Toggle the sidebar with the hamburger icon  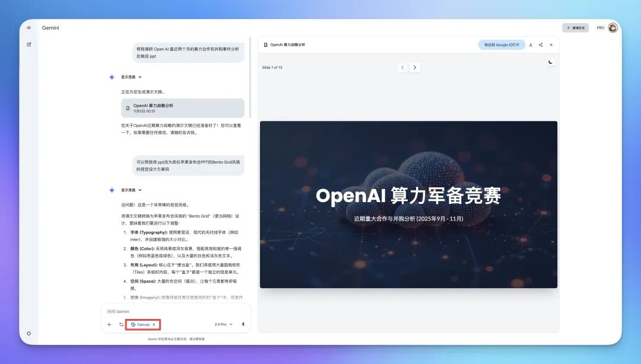[28, 27]
